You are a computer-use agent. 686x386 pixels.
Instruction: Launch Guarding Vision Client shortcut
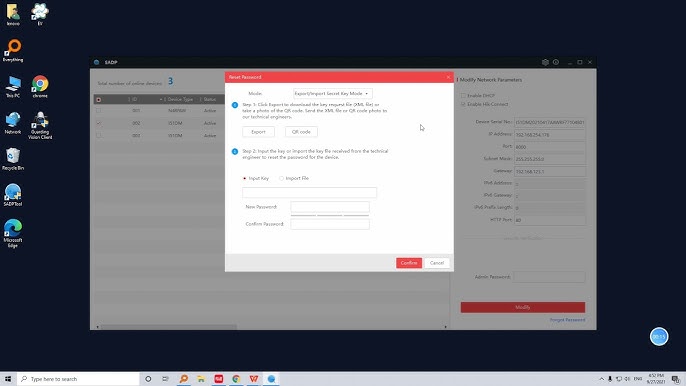40,125
